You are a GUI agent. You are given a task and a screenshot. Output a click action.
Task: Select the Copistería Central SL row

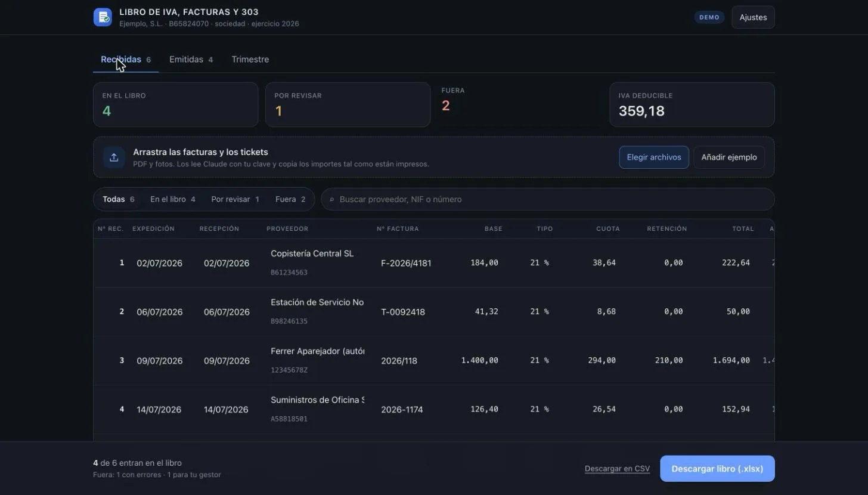pos(434,263)
